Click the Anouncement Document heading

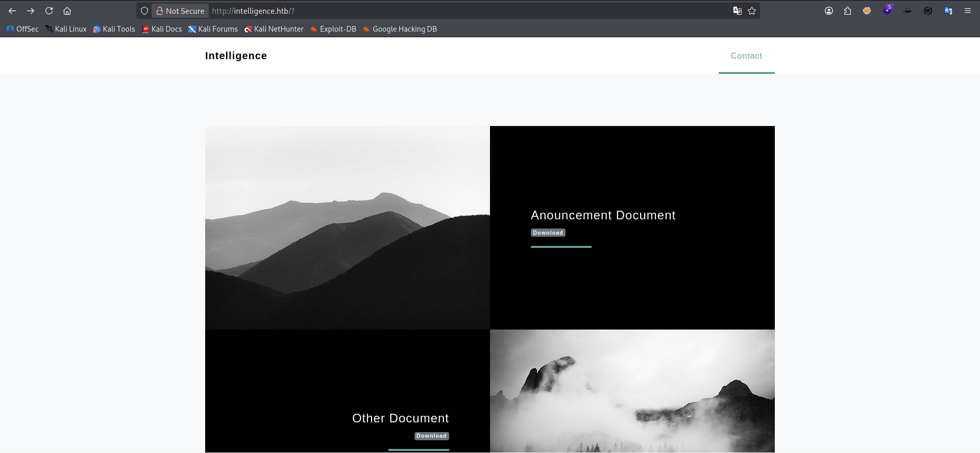click(603, 215)
